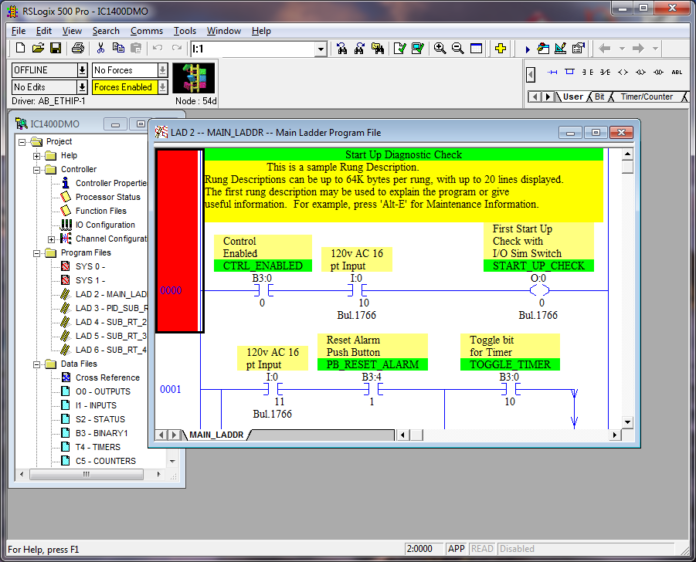Insert examine-if-open (XIO) instruction

coord(605,72)
